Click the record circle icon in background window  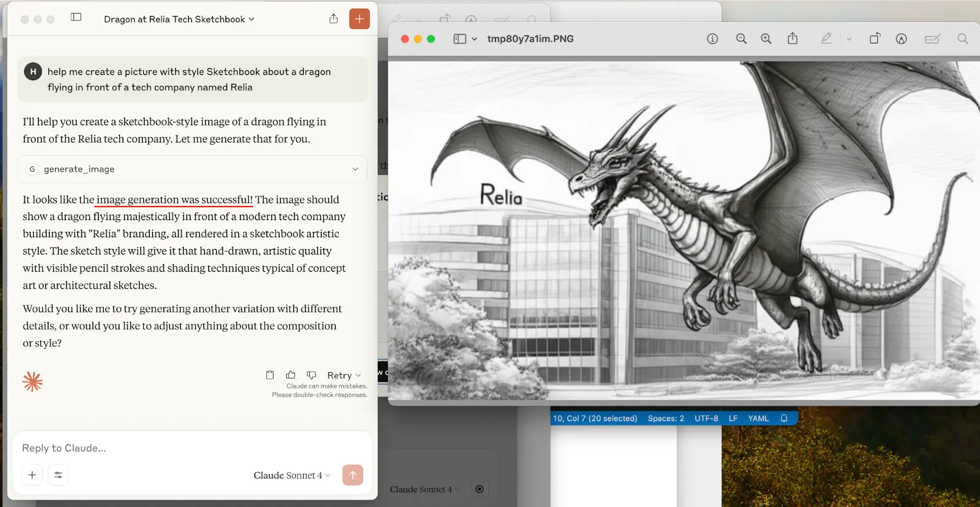tap(480, 489)
